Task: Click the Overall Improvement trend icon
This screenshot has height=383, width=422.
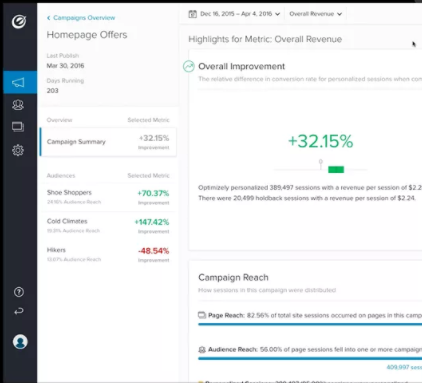Action: coord(189,66)
